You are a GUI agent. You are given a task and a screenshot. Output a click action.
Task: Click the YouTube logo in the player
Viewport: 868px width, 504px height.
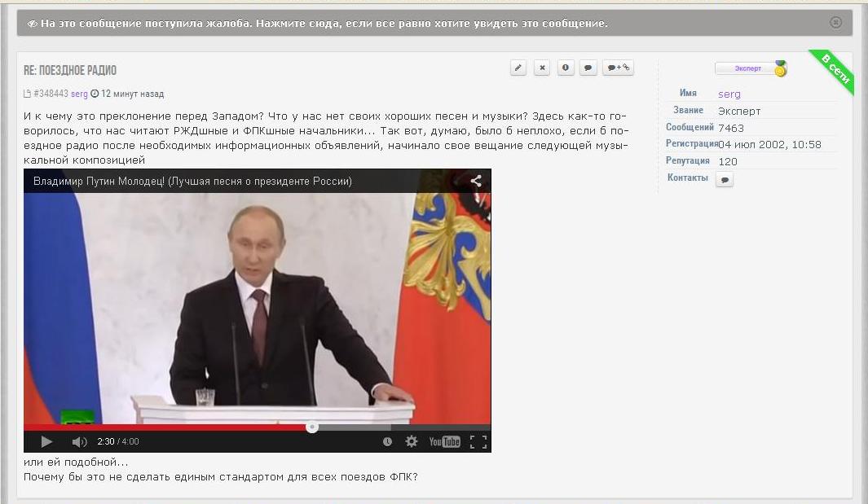445,441
